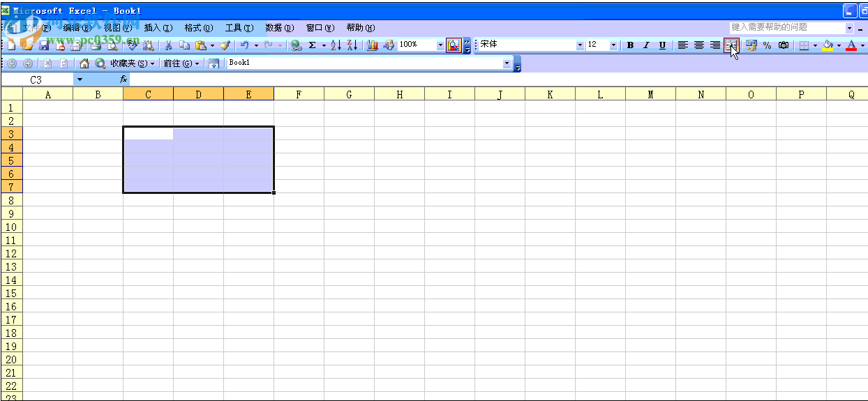Expand the Web address bar dropdown
The width and height of the screenshot is (868, 401).
point(507,63)
